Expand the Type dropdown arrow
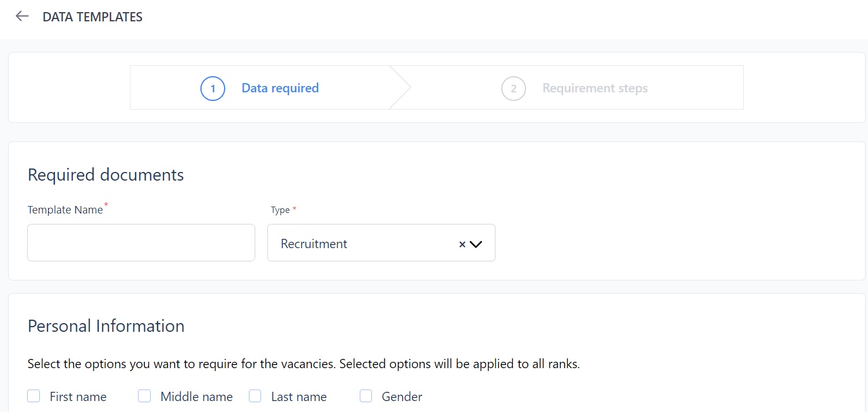This screenshot has height=412, width=868. click(476, 244)
